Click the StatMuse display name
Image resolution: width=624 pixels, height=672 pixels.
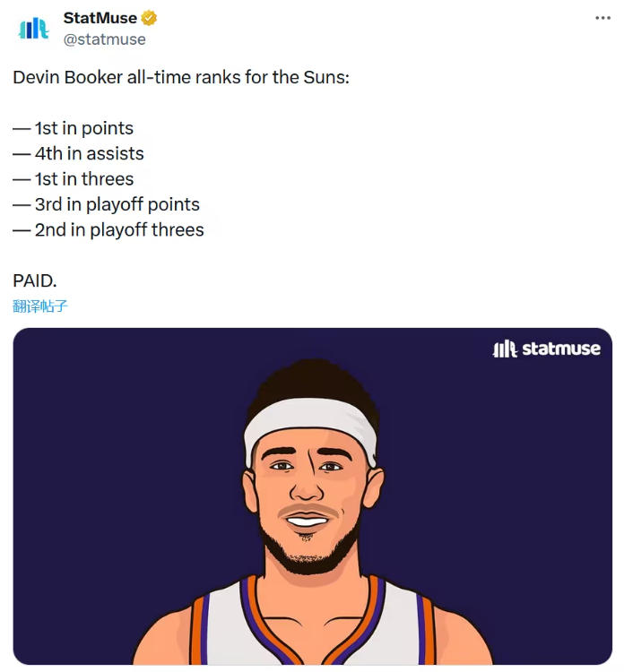pos(100,18)
